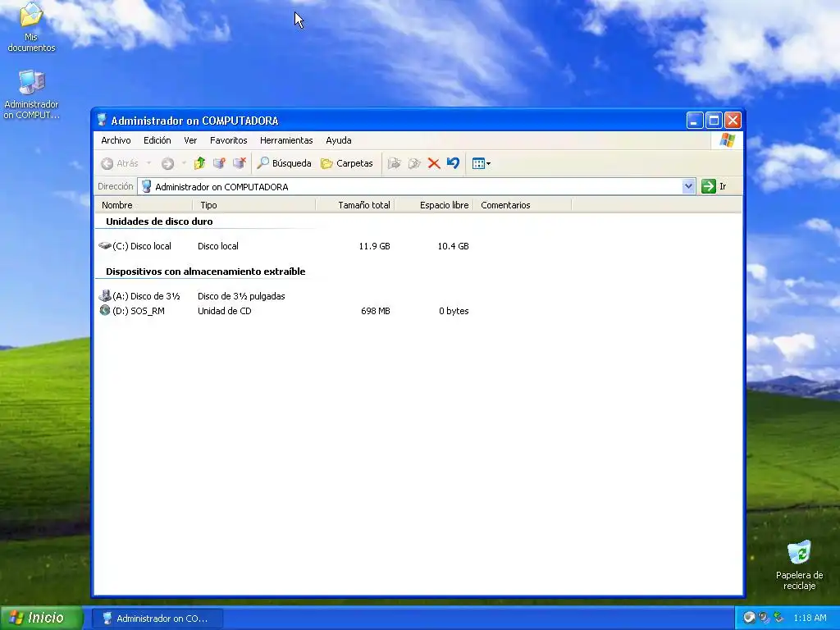Maximize the Administrador on COMPUTADORA window

[x=714, y=121]
